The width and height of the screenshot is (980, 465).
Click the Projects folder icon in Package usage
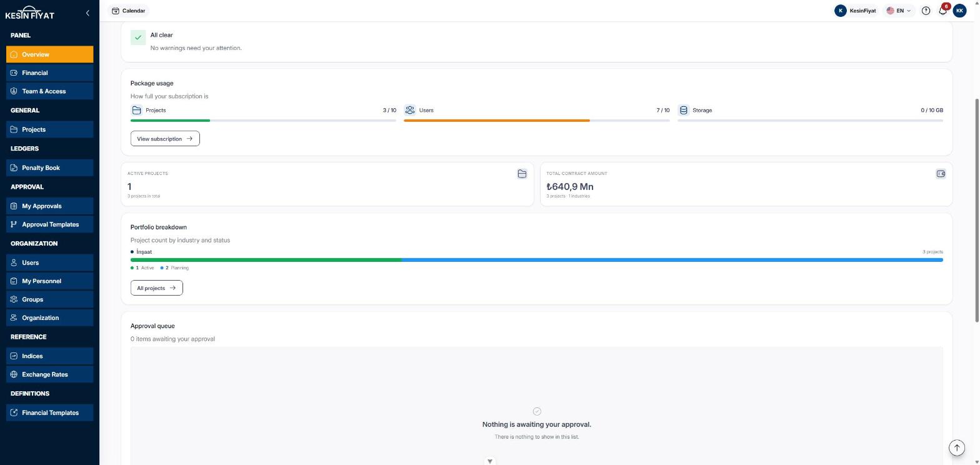(136, 110)
